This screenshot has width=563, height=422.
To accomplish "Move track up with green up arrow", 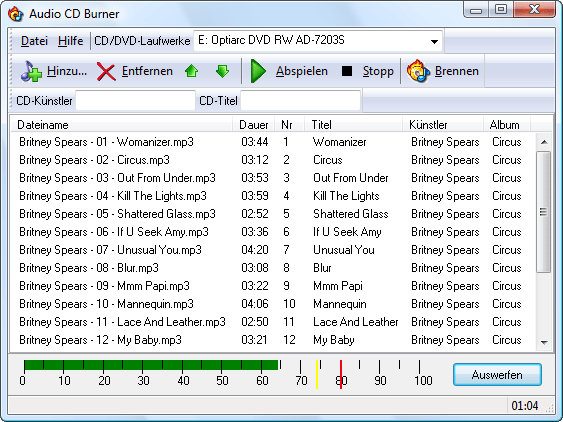I will 191,71.
